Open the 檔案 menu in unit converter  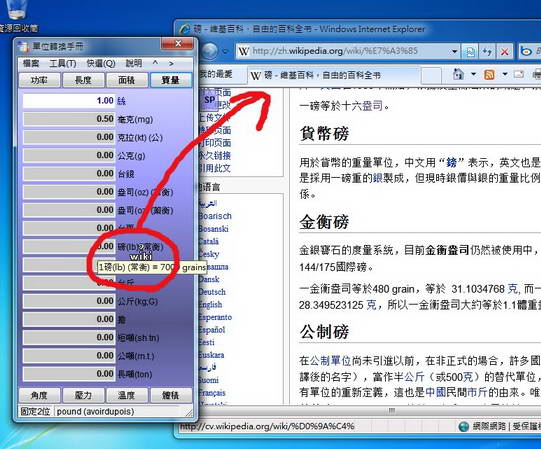tap(31, 64)
